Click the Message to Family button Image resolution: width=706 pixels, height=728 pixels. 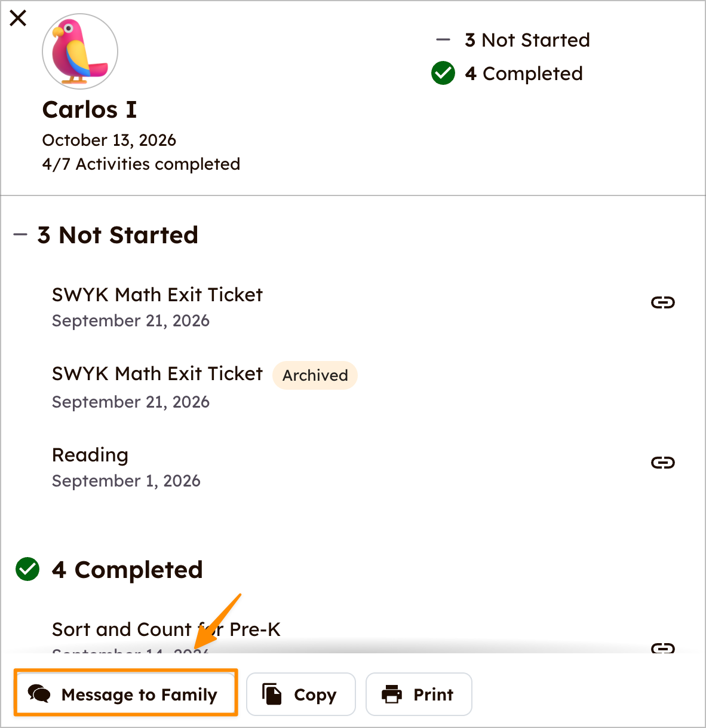[x=125, y=694]
